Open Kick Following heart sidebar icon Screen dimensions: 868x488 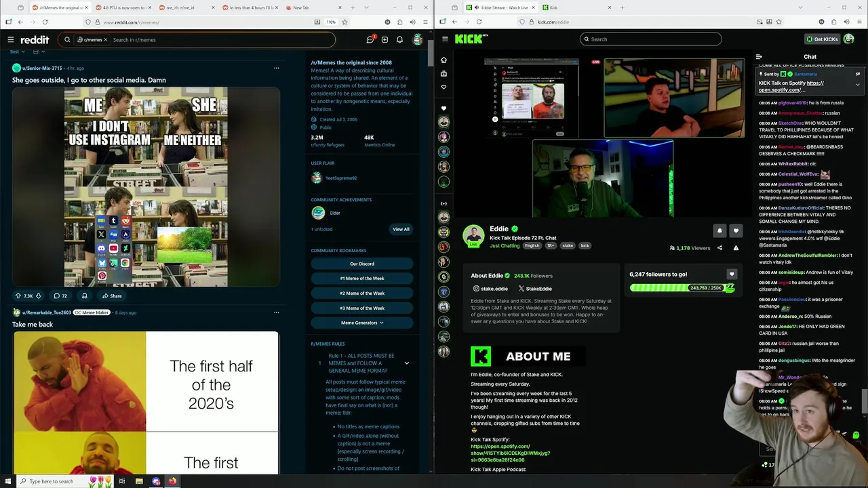point(444,87)
